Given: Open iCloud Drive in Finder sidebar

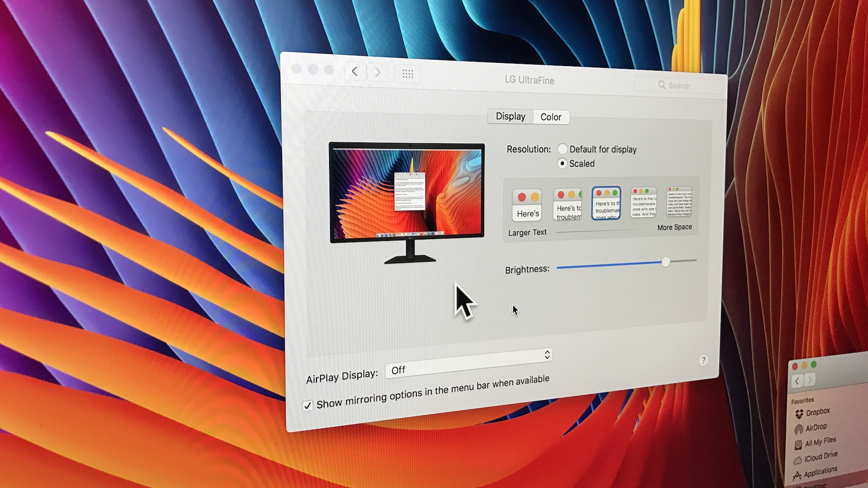Looking at the screenshot, I should point(821,456).
